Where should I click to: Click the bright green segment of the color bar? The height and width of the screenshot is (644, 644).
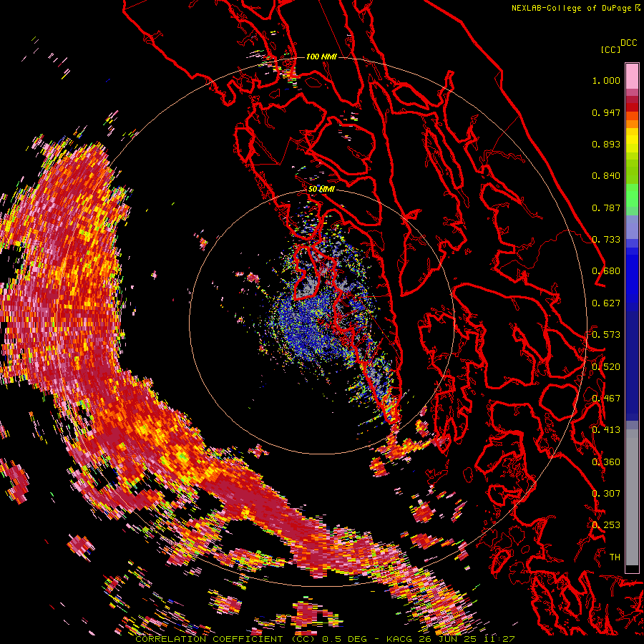click(632, 195)
